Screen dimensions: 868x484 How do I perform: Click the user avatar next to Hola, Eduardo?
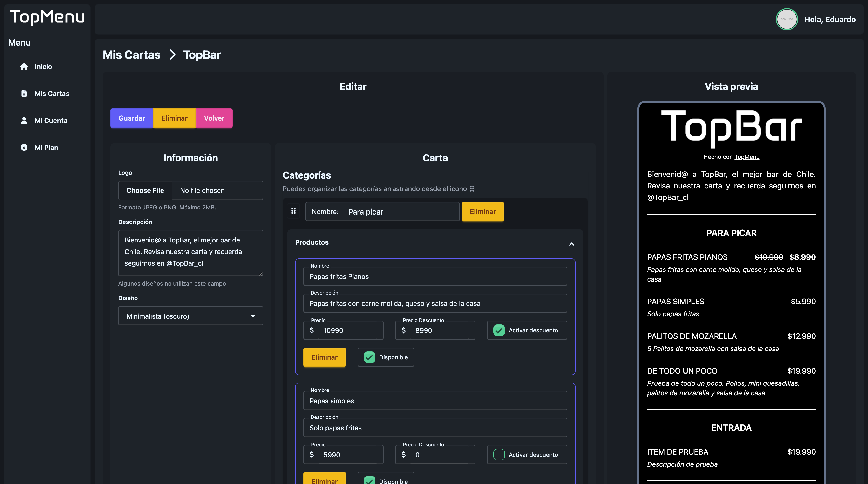click(x=787, y=19)
